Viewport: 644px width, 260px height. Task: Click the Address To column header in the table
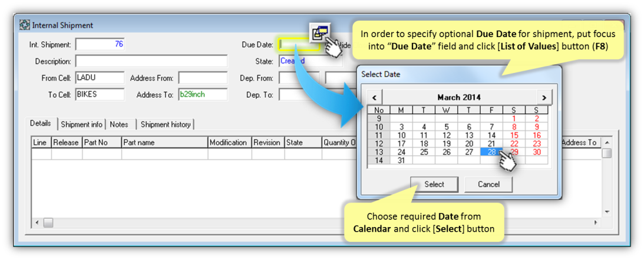(581, 142)
